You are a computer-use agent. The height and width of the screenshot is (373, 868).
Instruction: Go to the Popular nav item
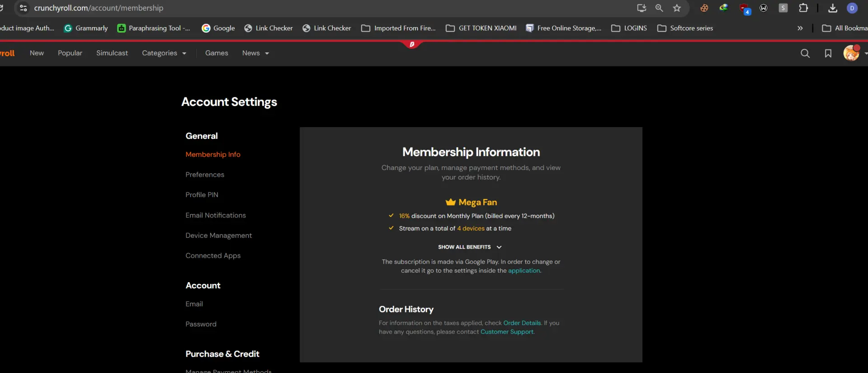point(70,53)
